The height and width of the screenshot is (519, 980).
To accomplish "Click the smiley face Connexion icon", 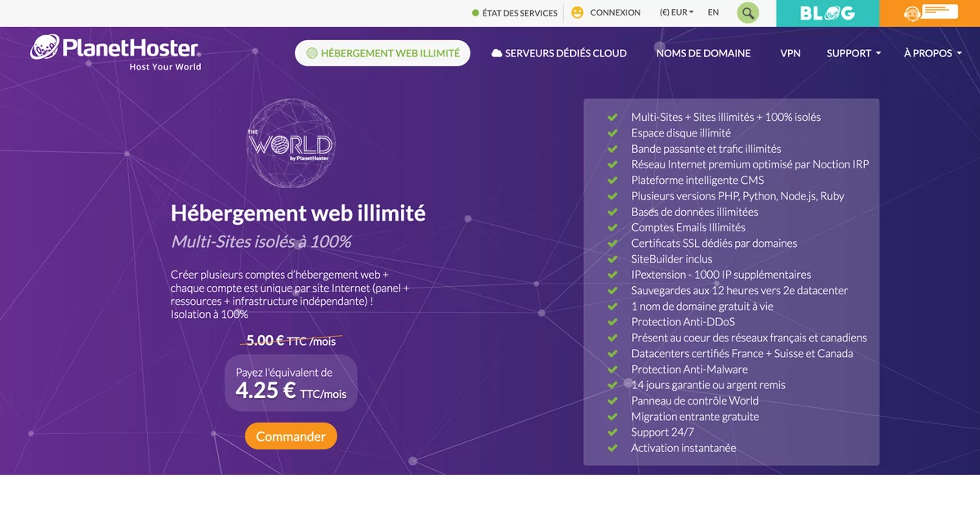I will coord(577,12).
